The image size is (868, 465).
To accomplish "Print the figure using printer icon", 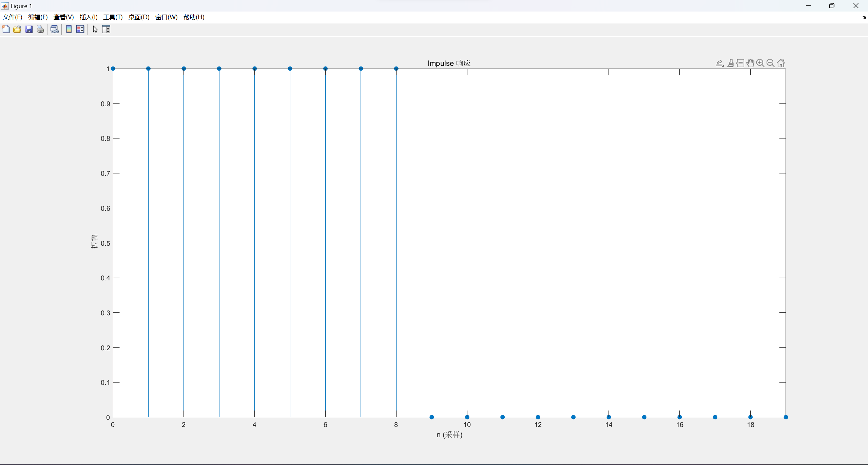I will pos(40,30).
